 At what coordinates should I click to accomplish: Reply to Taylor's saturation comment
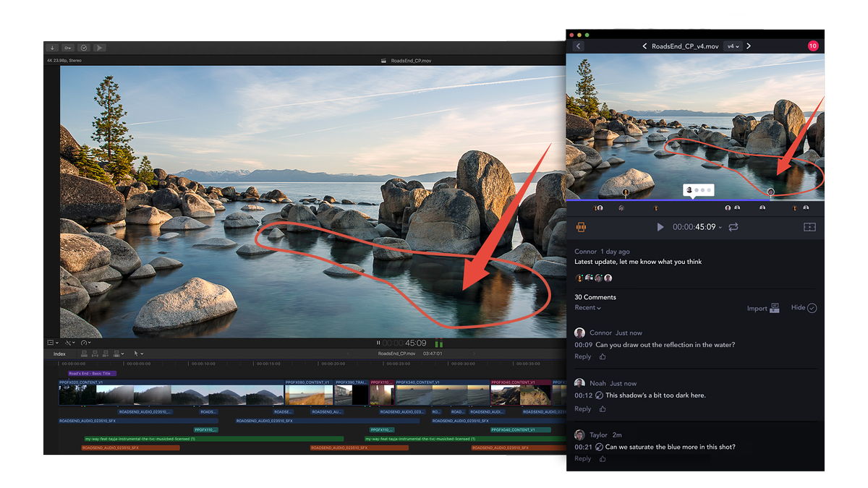(582, 458)
